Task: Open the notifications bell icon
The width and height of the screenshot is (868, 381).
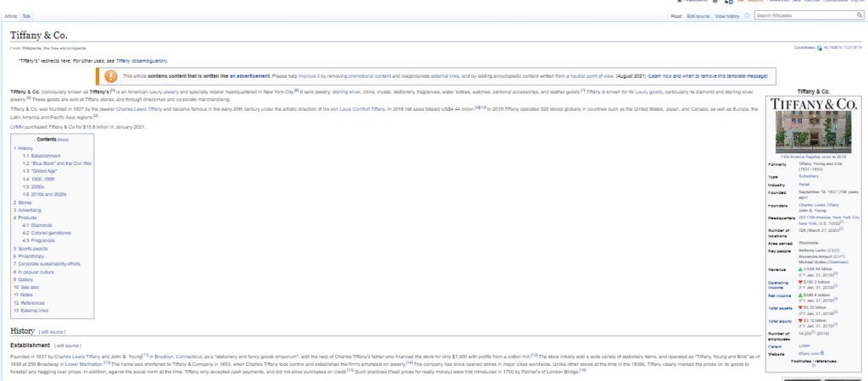Action: pyautogui.click(x=715, y=1)
